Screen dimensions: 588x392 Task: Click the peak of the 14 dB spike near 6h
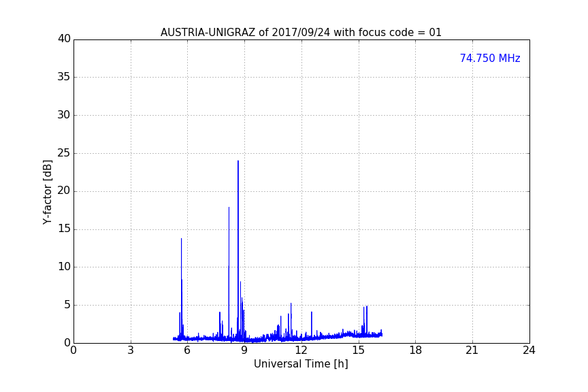click(x=181, y=239)
